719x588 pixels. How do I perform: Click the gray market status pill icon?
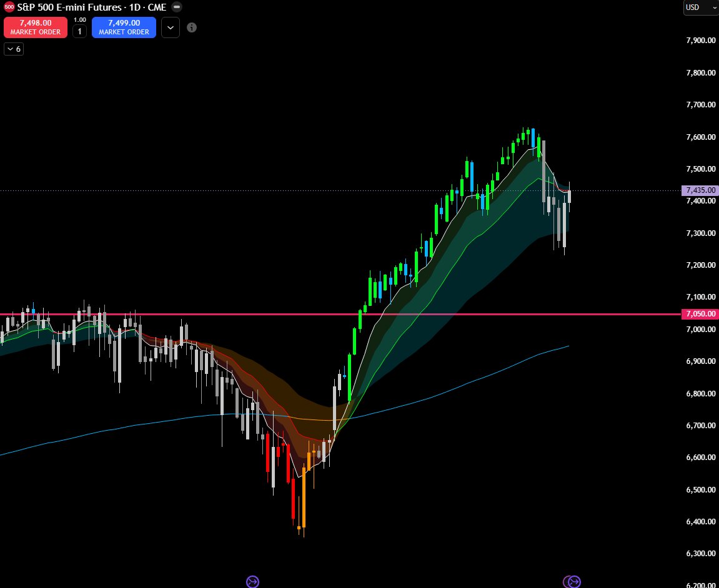click(177, 7)
